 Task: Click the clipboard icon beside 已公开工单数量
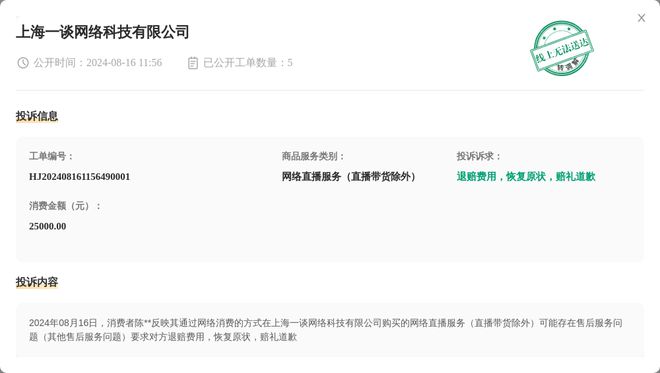(x=193, y=63)
